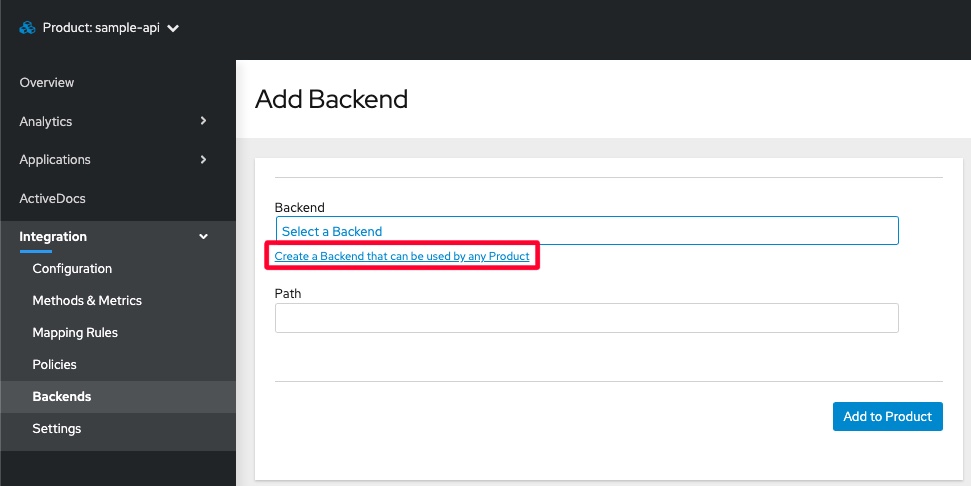Open ActiveDocs from the sidebar
Image resolution: width=971 pixels, height=486 pixels.
point(53,198)
